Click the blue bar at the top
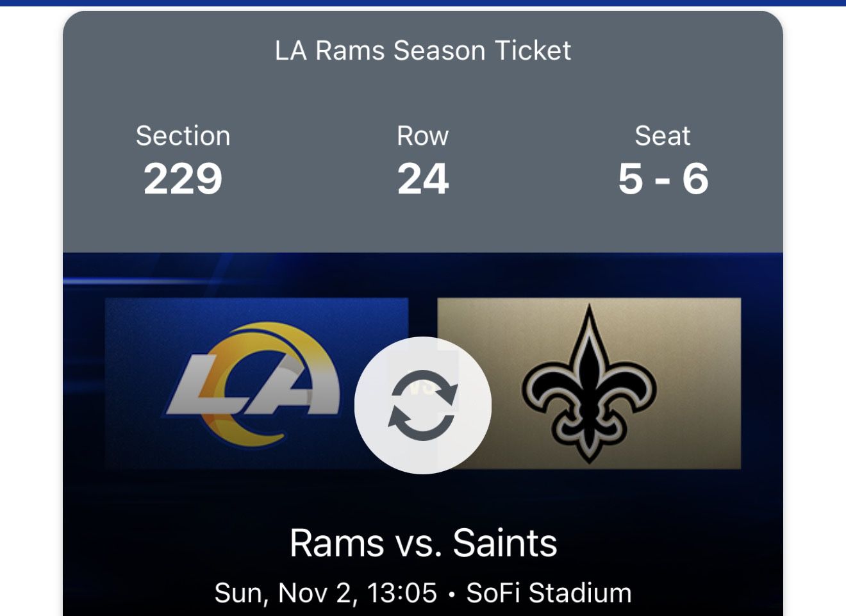This screenshot has width=846, height=616. pyautogui.click(x=423, y=3)
